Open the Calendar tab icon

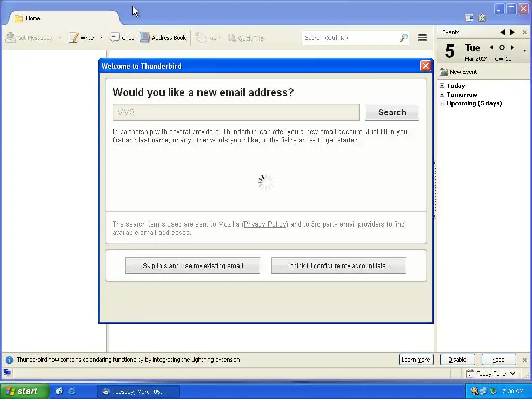tap(469, 18)
